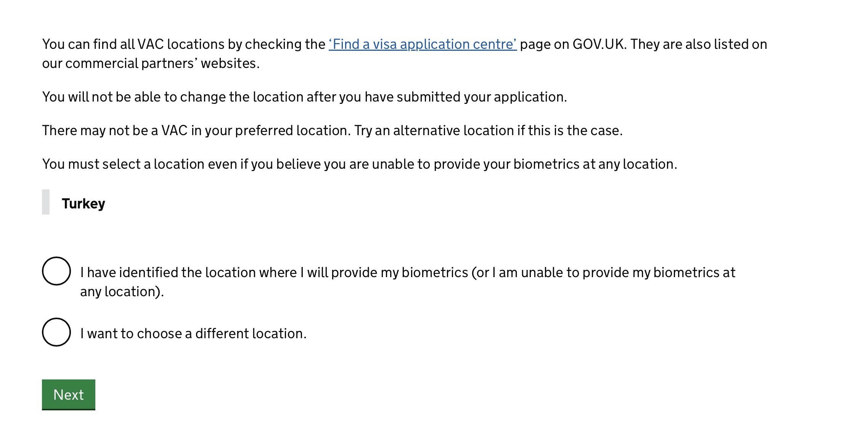Click the green Next button
This screenshot has height=426, width=868.
click(69, 395)
